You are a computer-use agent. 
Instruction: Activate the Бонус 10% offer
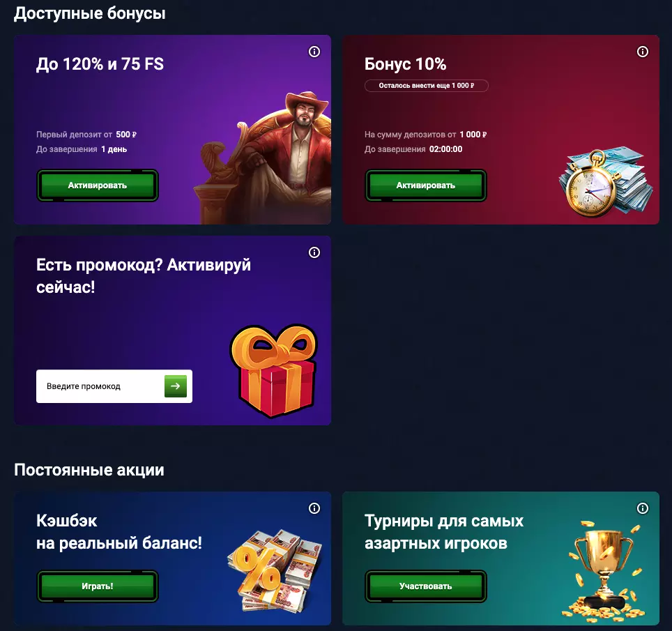point(425,185)
